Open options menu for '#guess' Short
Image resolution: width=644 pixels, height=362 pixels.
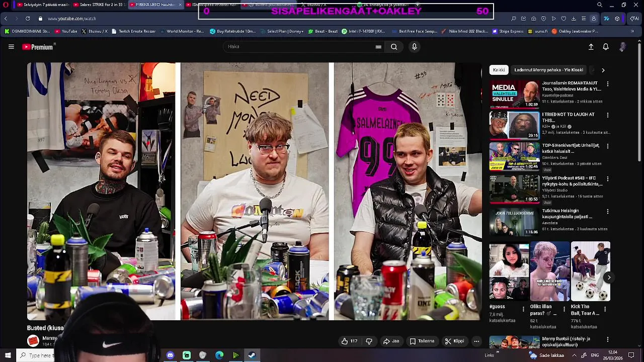pyautogui.click(x=523, y=309)
